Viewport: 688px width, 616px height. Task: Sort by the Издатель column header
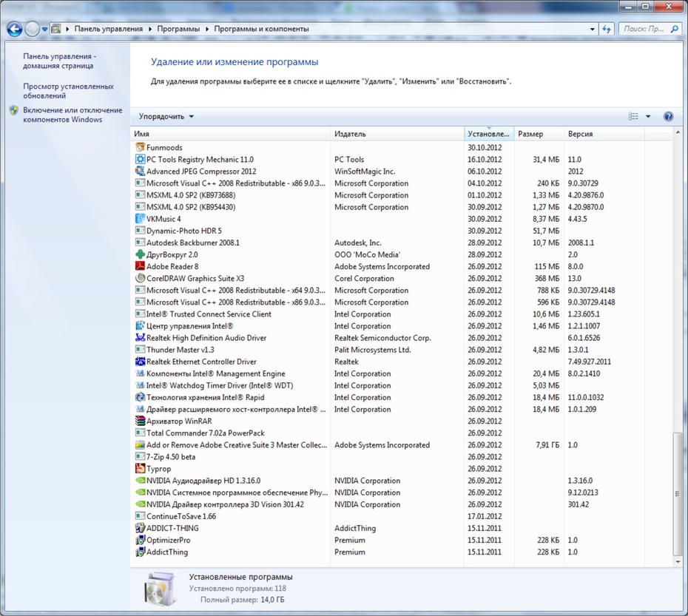397,134
